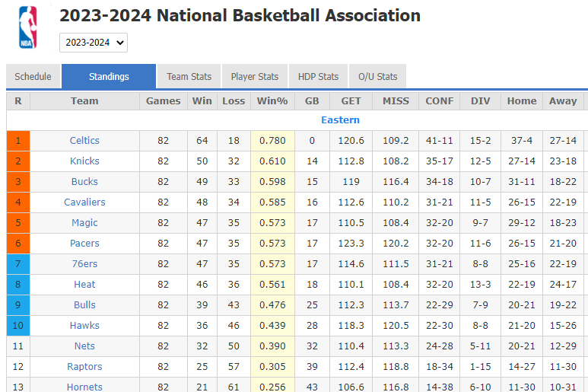
Task: Click the Magic team link
Action: click(x=84, y=223)
